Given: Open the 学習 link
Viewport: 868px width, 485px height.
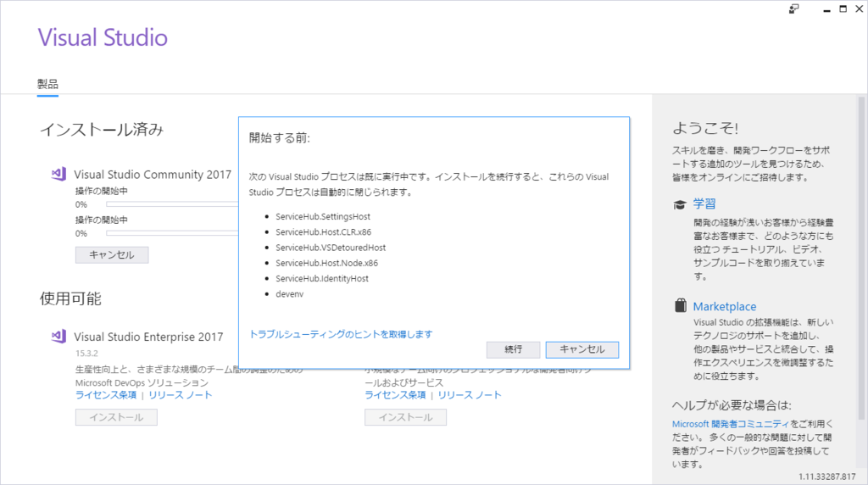Looking at the screenshot, I should click(704, 203).
